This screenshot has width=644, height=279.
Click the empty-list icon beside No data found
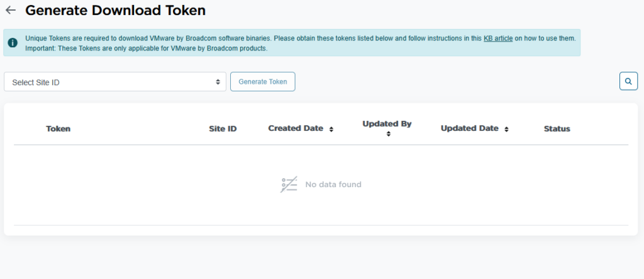pyautogui.click(x=288, y=185)
